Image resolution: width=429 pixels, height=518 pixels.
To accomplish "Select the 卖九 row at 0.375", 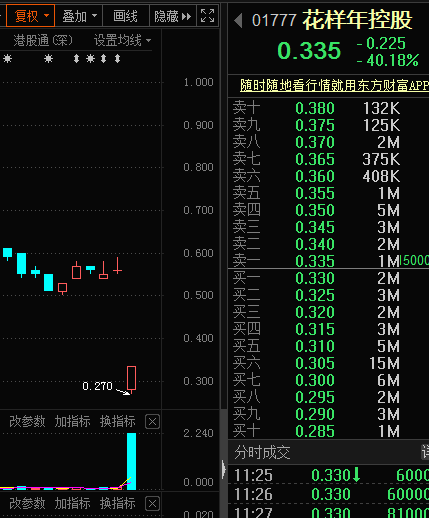I will coord(328,125).
